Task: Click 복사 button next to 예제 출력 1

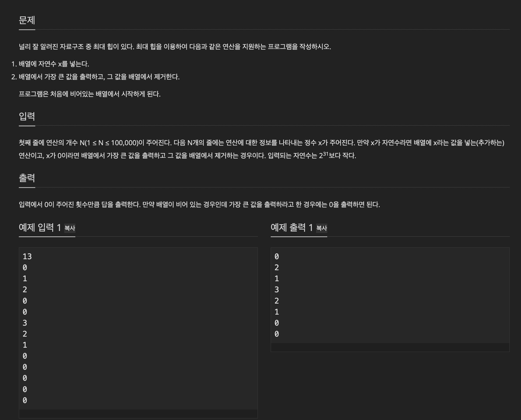Action: pos(322,228)
